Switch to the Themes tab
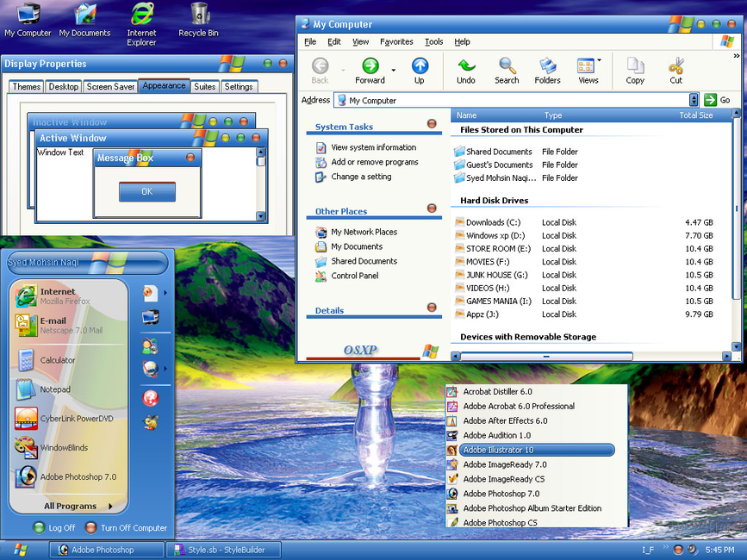The height and width of the screenshot is (560, 747). [x=27, y=87]
